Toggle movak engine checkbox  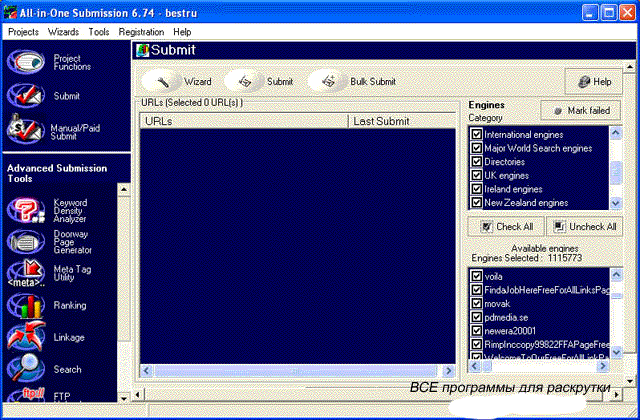tap(476, 303)
